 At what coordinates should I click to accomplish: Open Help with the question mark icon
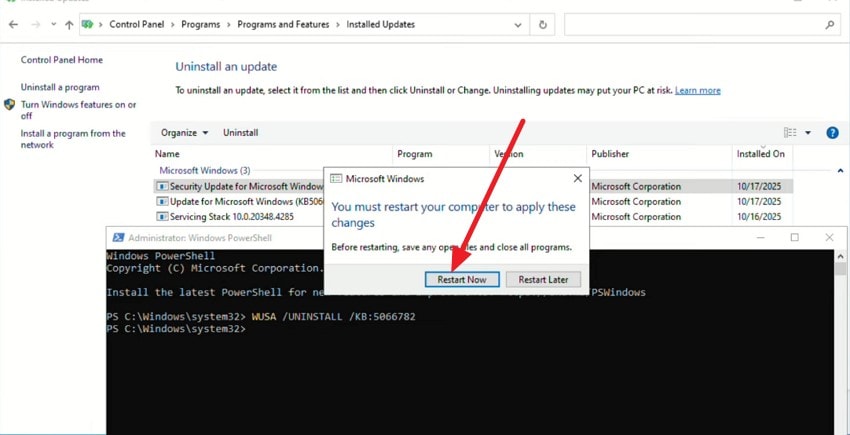(x=833, y=133)
